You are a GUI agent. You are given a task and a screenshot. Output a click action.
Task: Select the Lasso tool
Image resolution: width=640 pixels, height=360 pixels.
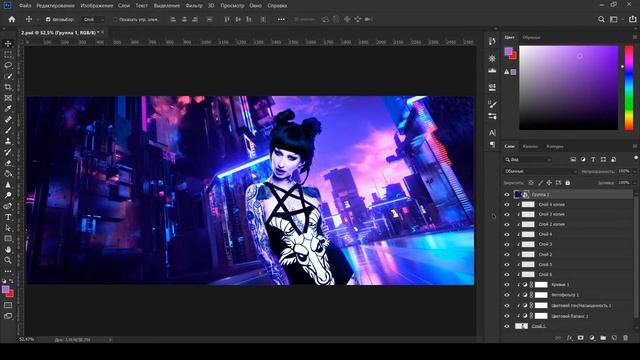pos(8,65)
